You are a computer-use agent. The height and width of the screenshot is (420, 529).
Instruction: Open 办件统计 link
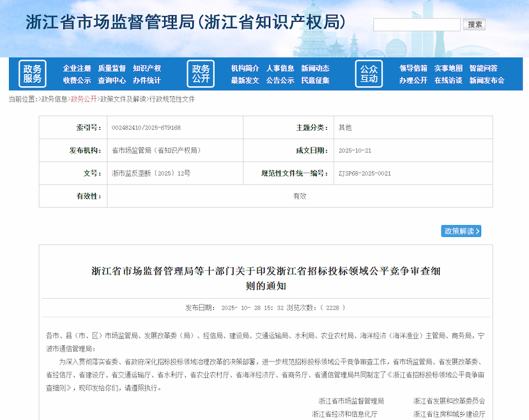point(146,81)
